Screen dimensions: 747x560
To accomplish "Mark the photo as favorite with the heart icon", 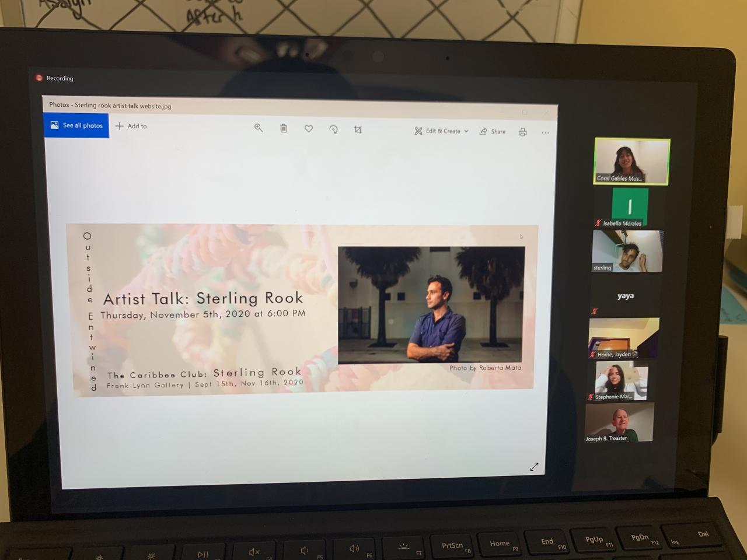I will [308, 129].
